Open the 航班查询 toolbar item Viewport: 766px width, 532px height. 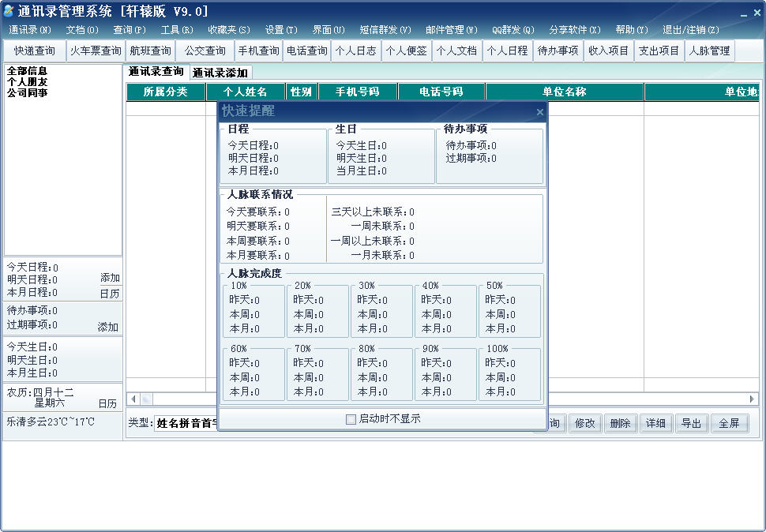[151, 51]
